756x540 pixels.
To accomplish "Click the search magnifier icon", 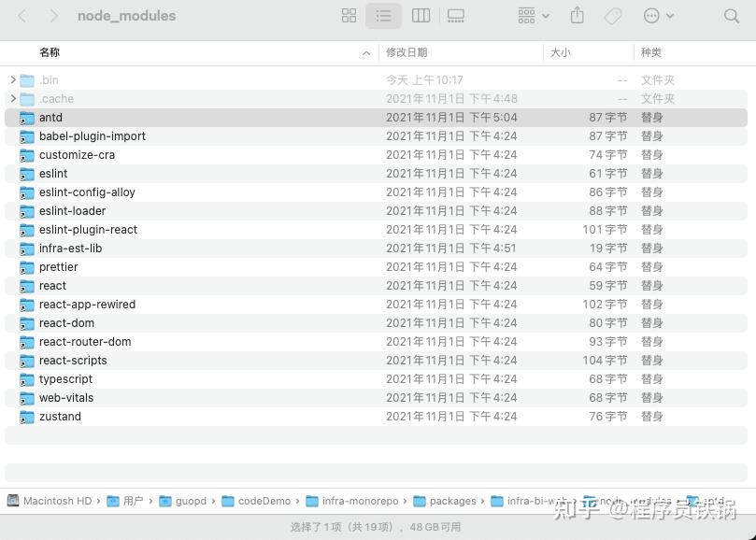I will [x=732, y=16].
